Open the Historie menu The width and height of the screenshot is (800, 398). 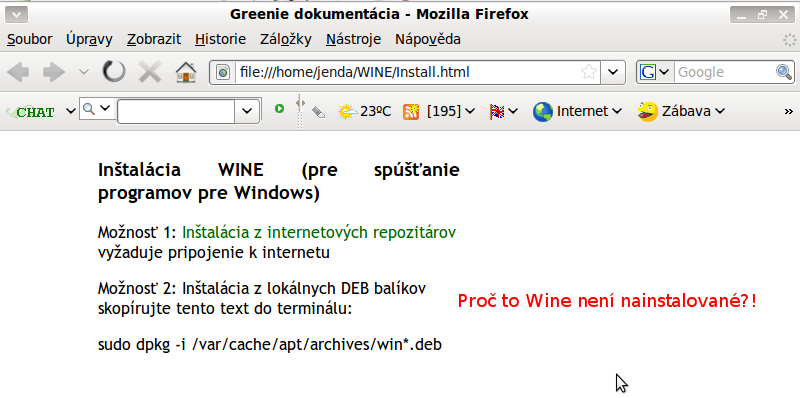click(220, 39)
